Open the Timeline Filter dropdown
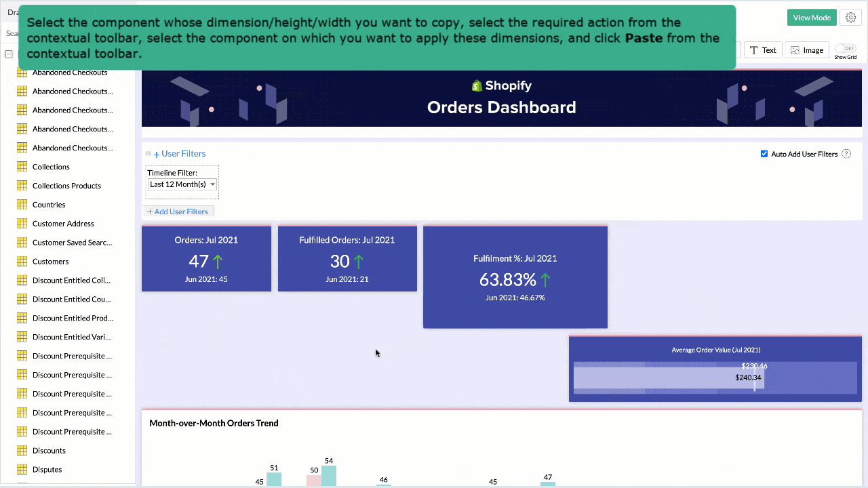This screenshot has height=488, width=868. click(x=182, y=184)
